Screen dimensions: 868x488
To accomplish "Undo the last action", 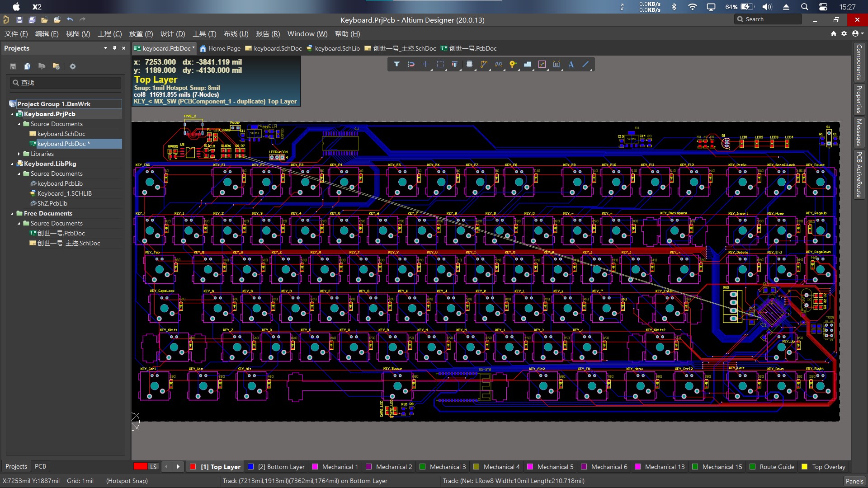I will pyautogui.click(x=70, y=19).
